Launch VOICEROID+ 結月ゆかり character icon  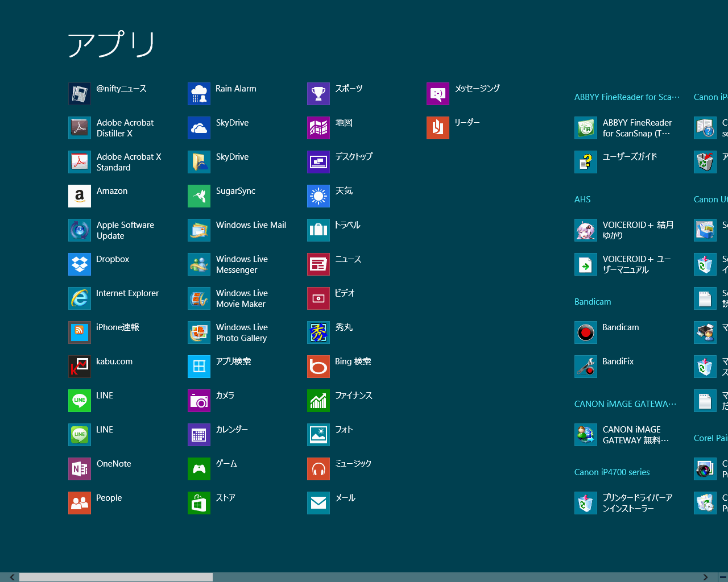point(586,230)
